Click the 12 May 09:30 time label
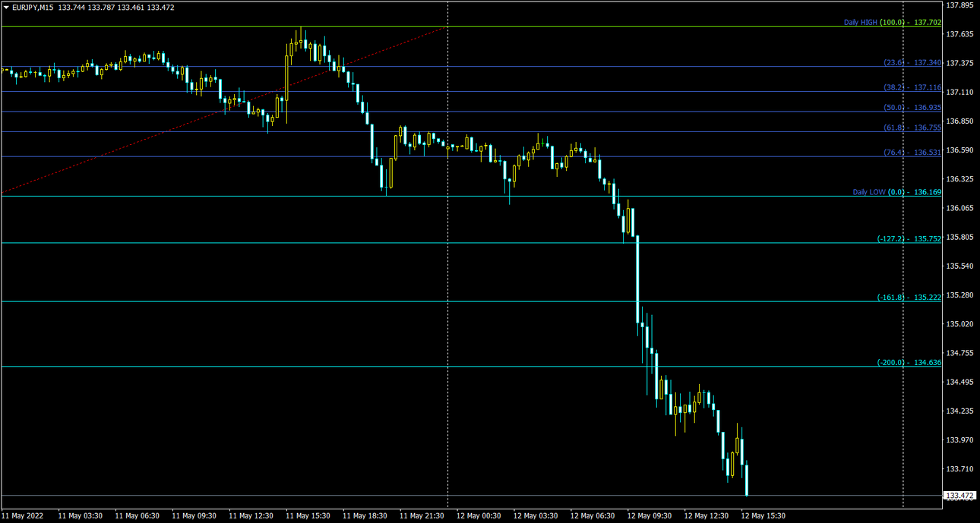980x523 pixels. [650, 515]
